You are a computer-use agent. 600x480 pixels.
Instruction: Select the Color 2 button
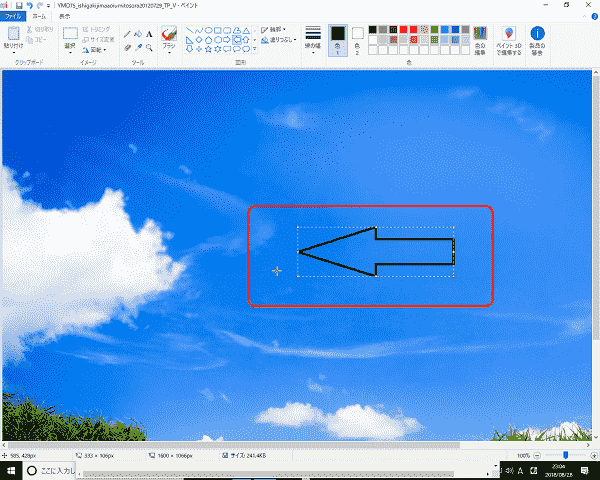(357, 40)
